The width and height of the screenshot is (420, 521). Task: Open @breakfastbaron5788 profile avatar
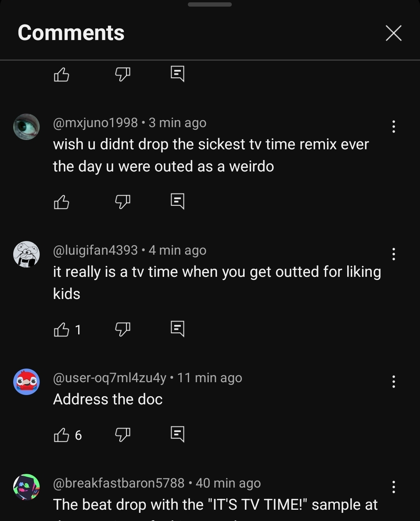(x=26, y=487)
